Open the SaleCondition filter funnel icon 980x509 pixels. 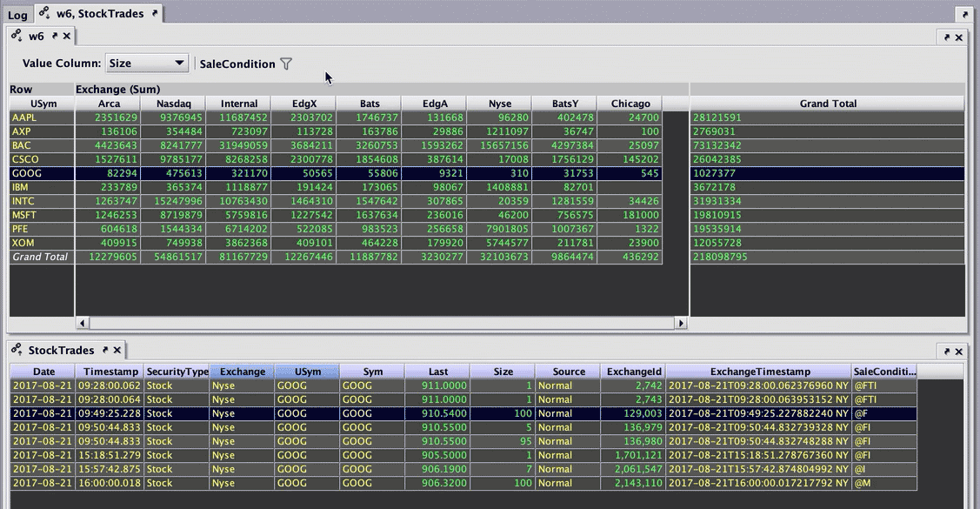[285, 64]
